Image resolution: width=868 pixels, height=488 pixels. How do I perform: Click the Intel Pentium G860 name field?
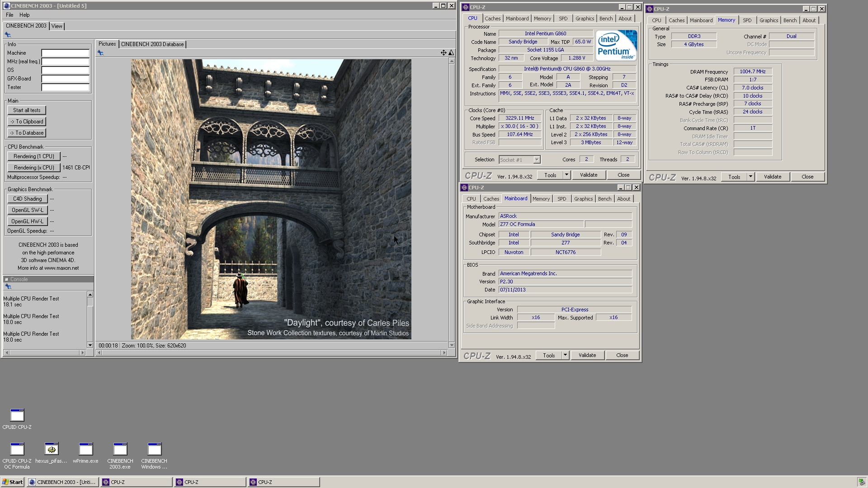[x=546, y=33]
